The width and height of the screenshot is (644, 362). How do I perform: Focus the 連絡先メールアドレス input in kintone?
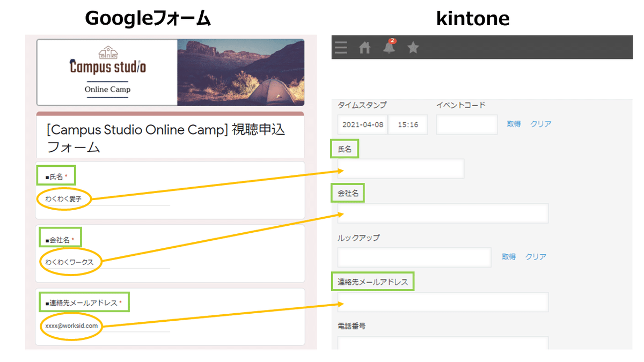443,302
